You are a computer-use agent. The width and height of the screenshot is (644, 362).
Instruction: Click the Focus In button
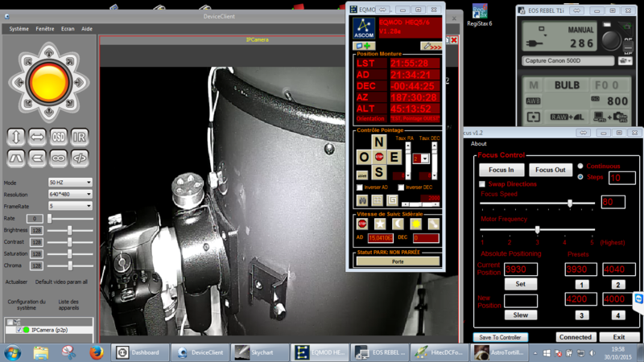tap(501, 170)
